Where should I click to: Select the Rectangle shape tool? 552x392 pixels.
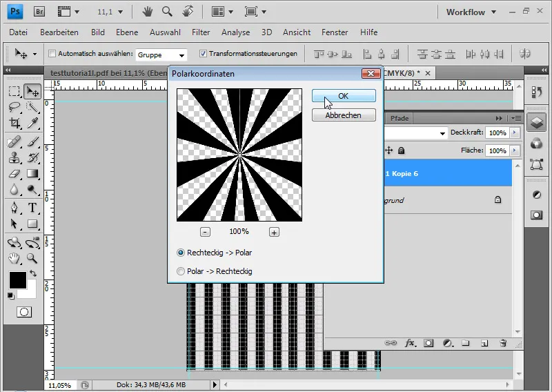pos(32,224)
